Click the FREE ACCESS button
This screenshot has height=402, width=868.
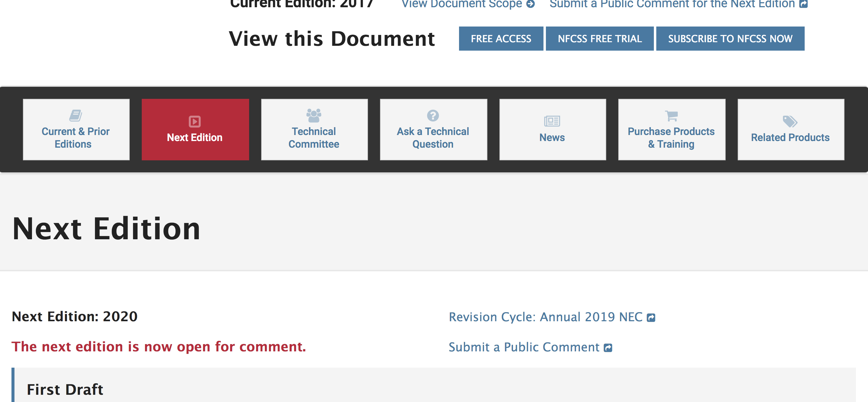tap(501, 39)
